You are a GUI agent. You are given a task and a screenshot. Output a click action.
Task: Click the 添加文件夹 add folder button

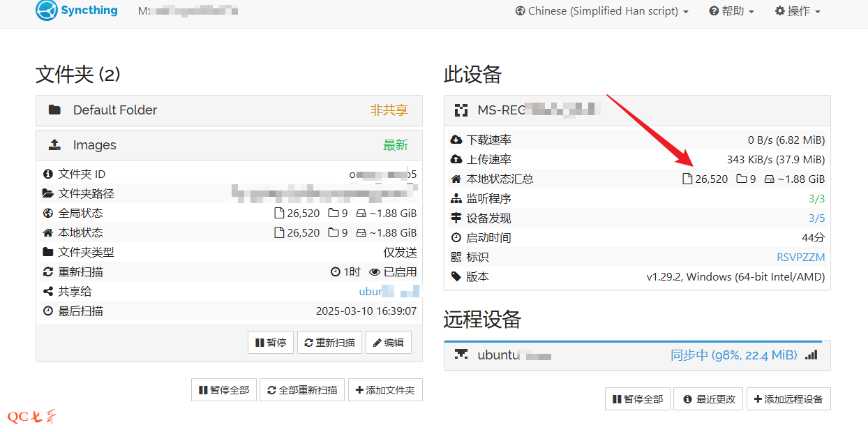(x=385, y=390)
